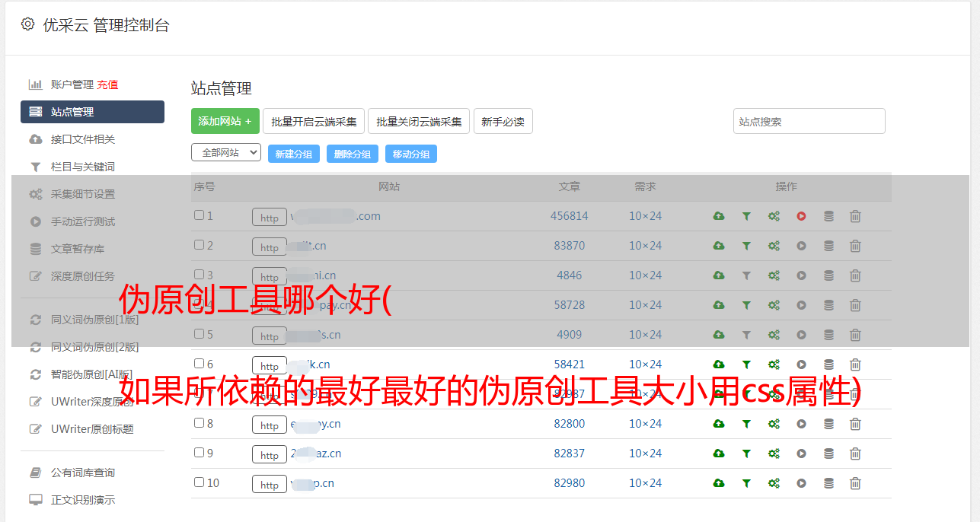This screenshot has height=522, width=980.
Task: Click the trash icon in row 6
Action: coord(855,364)
